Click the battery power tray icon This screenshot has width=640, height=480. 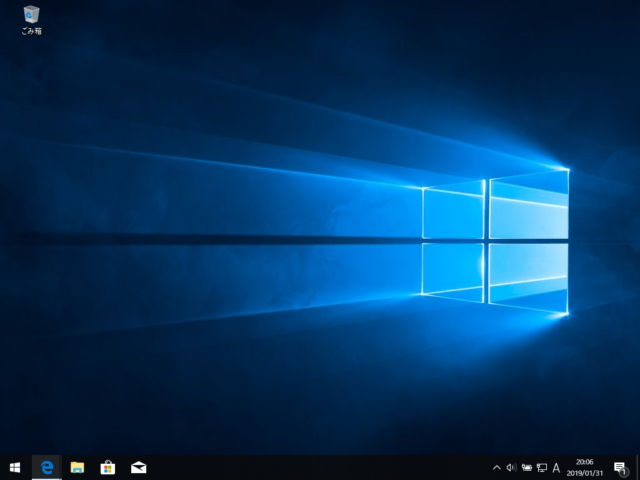point(527,468)
